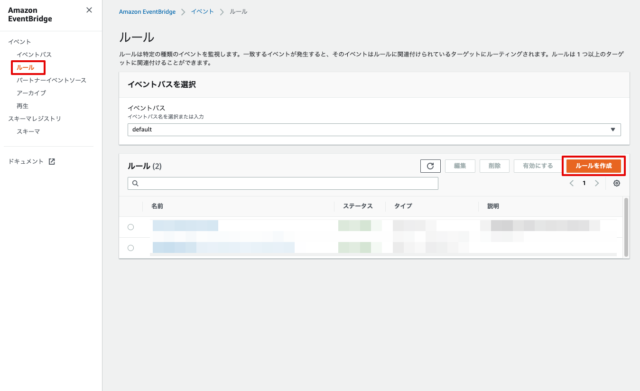Click the rules table horizontal scrollbar

[x=384, y=255]
